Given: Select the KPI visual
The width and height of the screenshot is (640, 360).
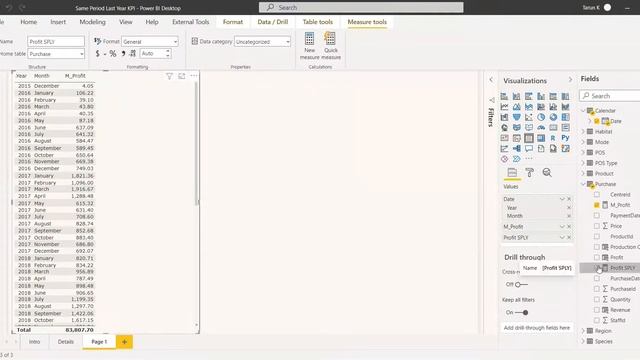Looking at the screenshot, I should [x=504, y=138].
